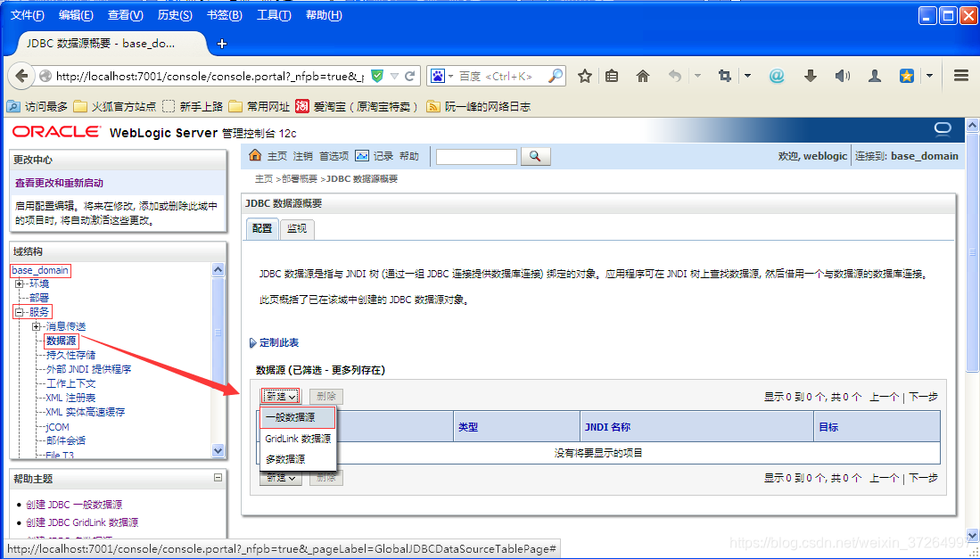Screen dimensions: 980x559
Task: Open a new browser tab with plus
Action: pyautogui.click(x=222, y=44)
